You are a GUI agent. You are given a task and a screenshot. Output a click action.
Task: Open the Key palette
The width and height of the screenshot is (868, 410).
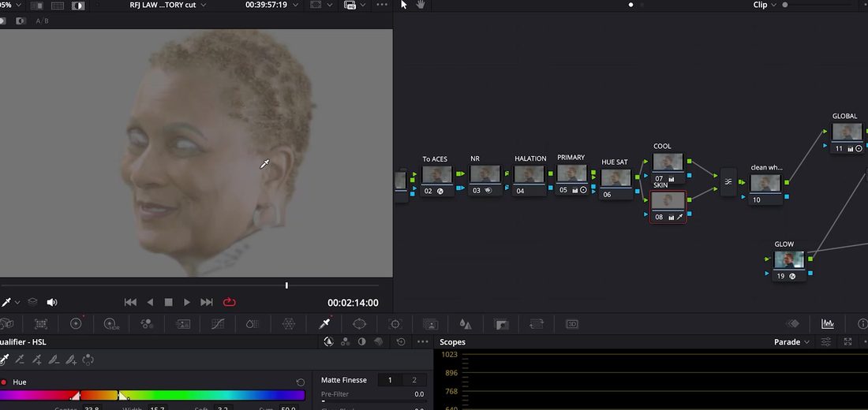501,324
